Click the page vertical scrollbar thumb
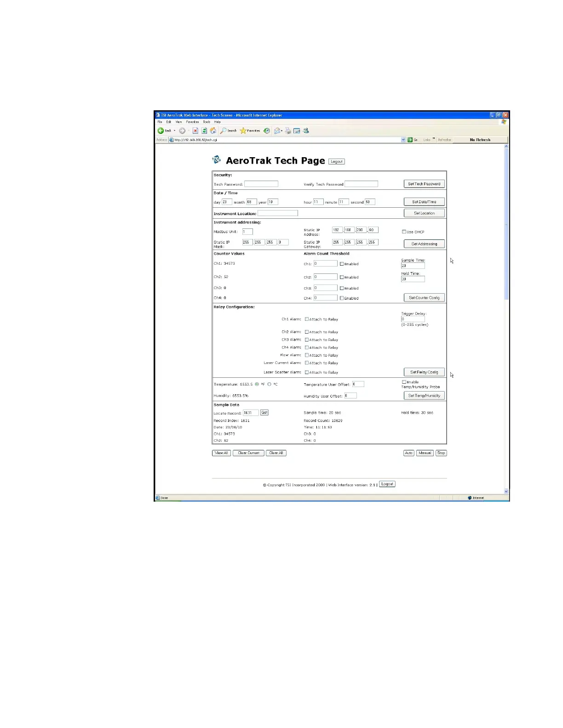 (506, 224)
